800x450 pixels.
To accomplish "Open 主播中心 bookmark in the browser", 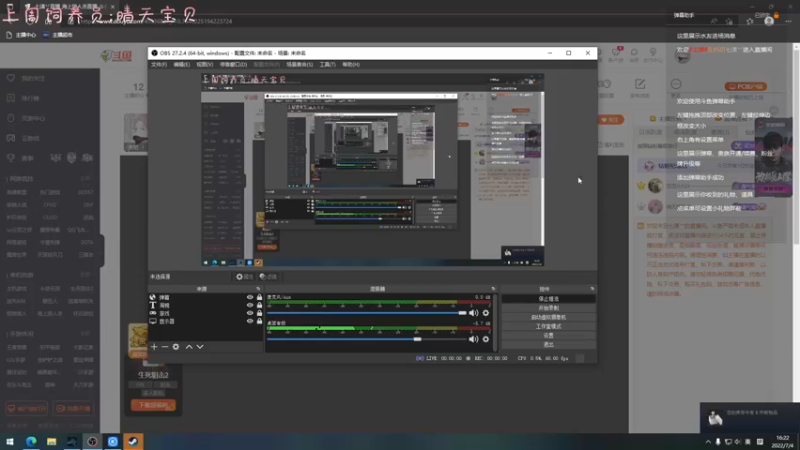I will [21, 35].
